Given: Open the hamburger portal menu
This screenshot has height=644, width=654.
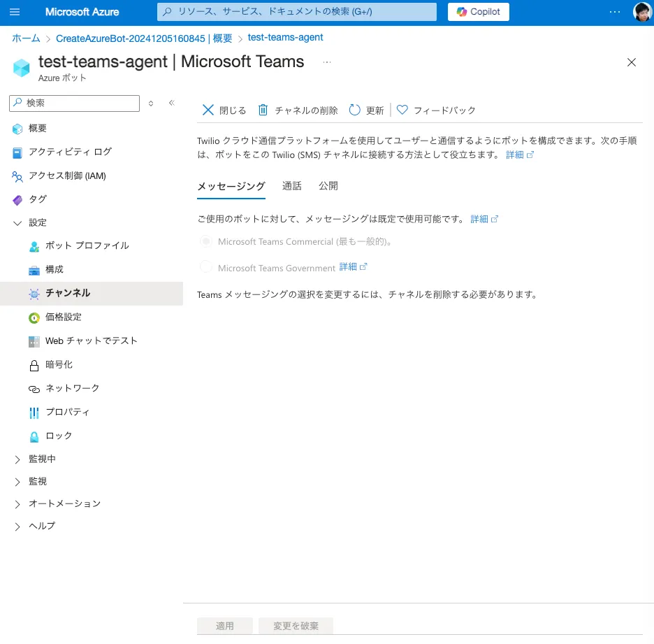Looking at the screenshot, I should pyautogui.click(x=15, y=12).
